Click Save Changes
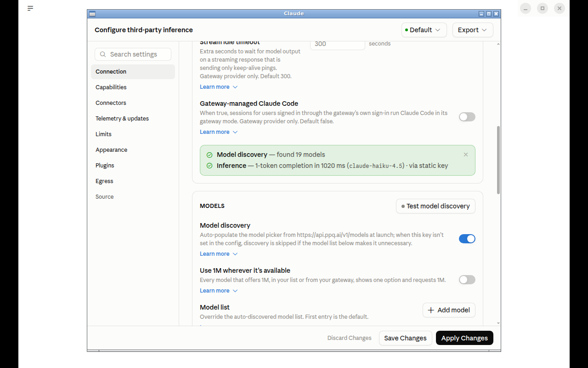 [x=405, y=338]
